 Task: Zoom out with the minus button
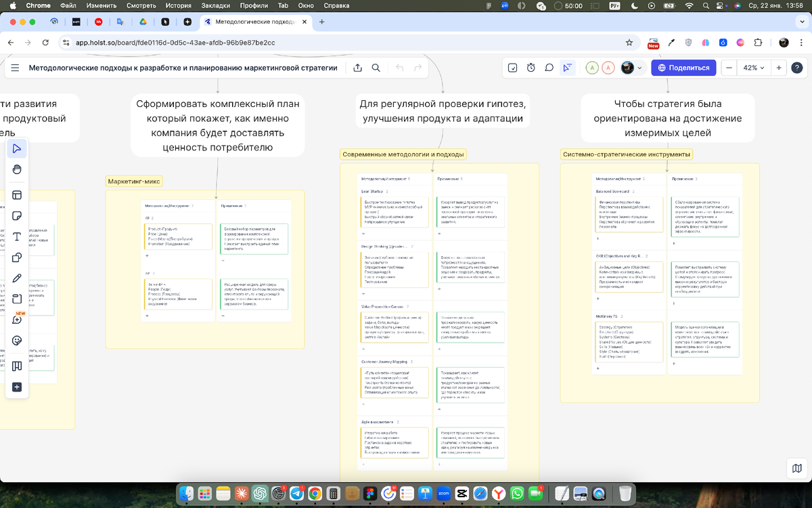tap(729, 68)
